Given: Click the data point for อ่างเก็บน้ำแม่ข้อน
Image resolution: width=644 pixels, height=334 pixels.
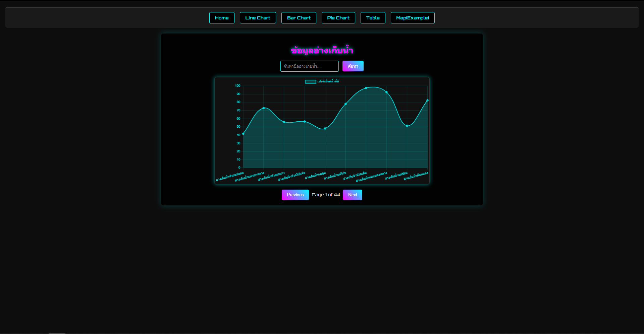Looking at the screenshot, I should [x=407, y=126].
